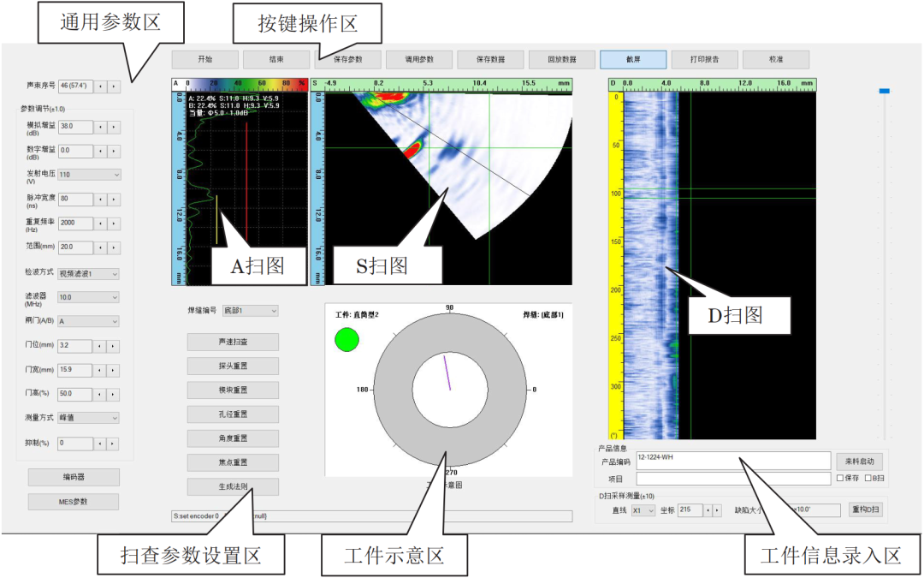
Task: Click the 声束序号 field showing 46 (57.4°)
Action: 75,86
